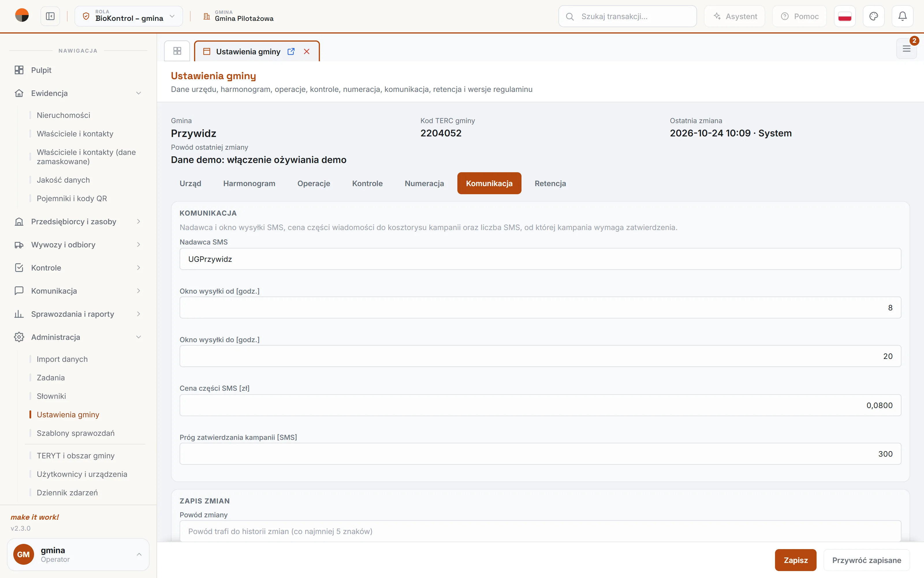924x578 pixels.
Task: Click the Komunikacja speech bubble icon
Action: tap(19, 291)
